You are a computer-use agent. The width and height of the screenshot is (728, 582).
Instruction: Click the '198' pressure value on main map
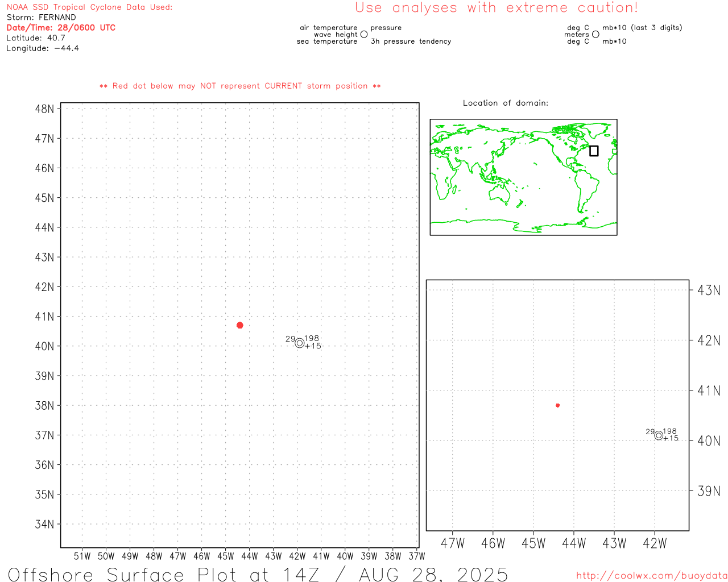coord(312,338)
